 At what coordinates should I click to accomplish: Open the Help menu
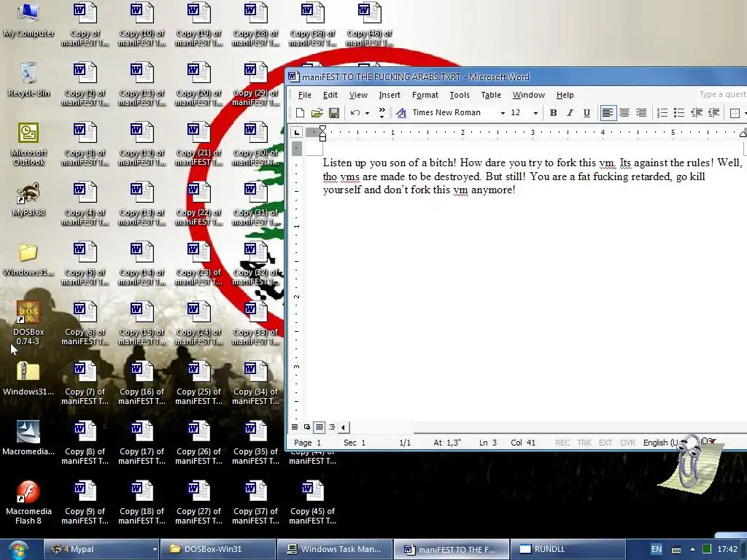pyautogui.click(x=565, y=95)
